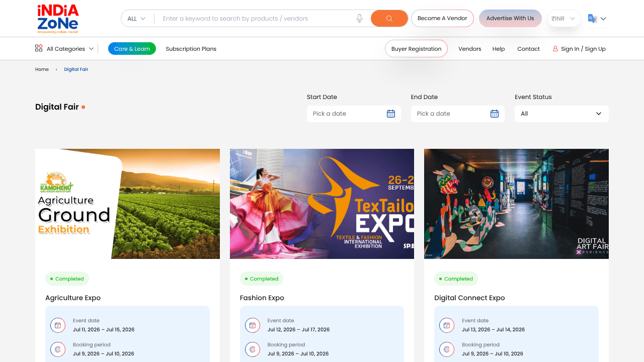Click Agriculture Expo booking period icon
Viewport: 644px width, 362px height.
tap(58, 349)
